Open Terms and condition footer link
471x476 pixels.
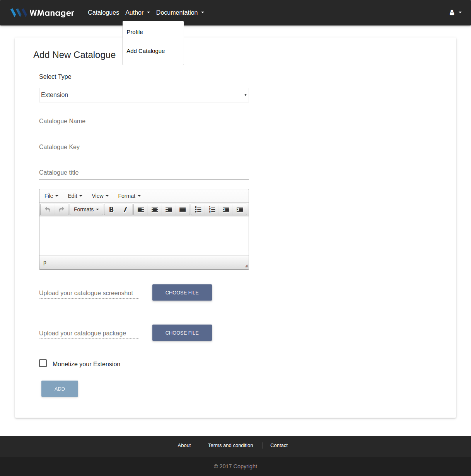point(230,445)
